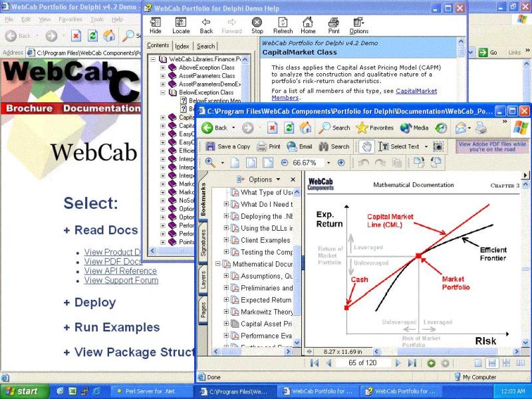Click the View PDF Docs link
This screenshot has height=399, width=532.
point(113,261)
